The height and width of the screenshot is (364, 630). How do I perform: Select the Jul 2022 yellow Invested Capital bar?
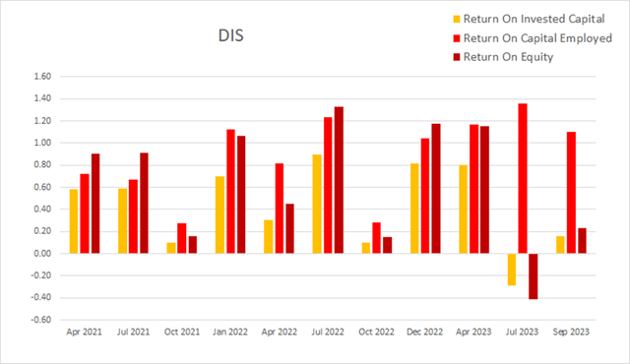317,204
